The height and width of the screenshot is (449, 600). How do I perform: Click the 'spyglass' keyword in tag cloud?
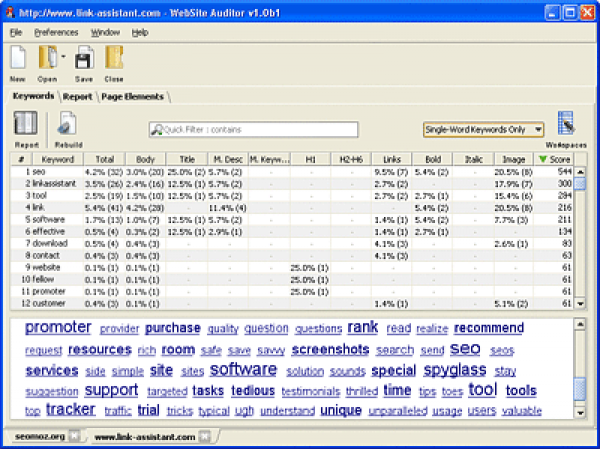(x=456, y=370)
